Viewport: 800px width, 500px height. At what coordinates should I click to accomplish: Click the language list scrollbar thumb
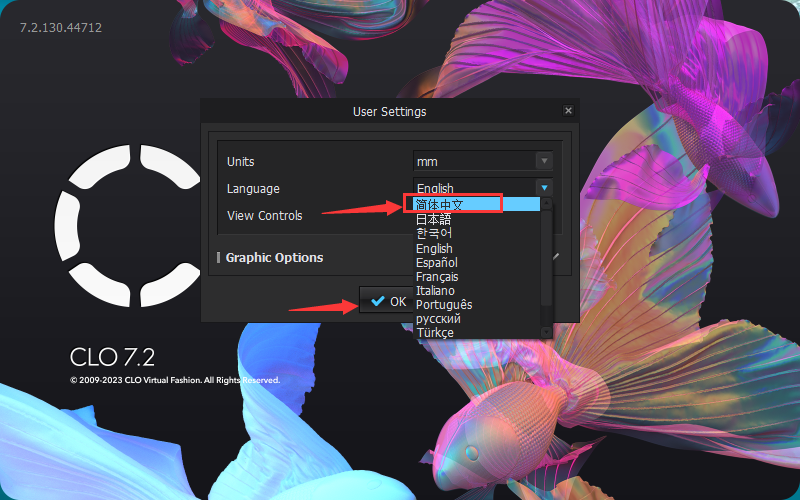546,257
